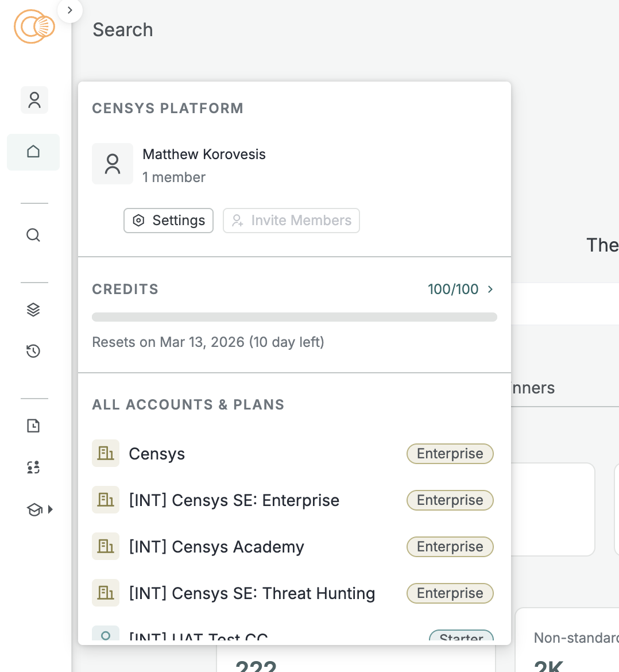Click the Matthew Korovesis avatar icon
Screen dimensions: 619x672
(113, 164)
